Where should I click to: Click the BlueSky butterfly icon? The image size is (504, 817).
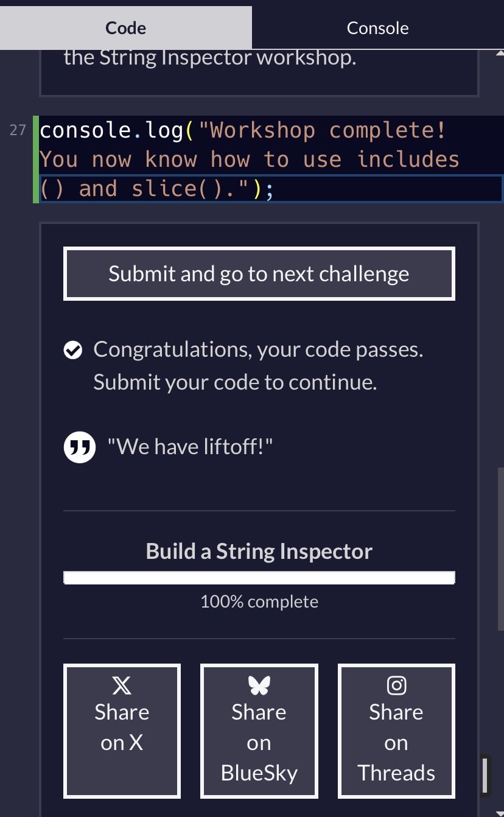coord(259,686)
